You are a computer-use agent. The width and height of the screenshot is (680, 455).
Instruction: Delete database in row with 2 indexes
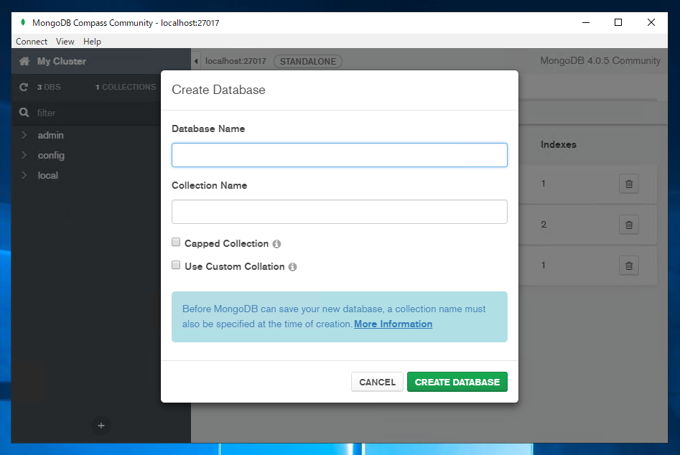(x=629, y=225)
